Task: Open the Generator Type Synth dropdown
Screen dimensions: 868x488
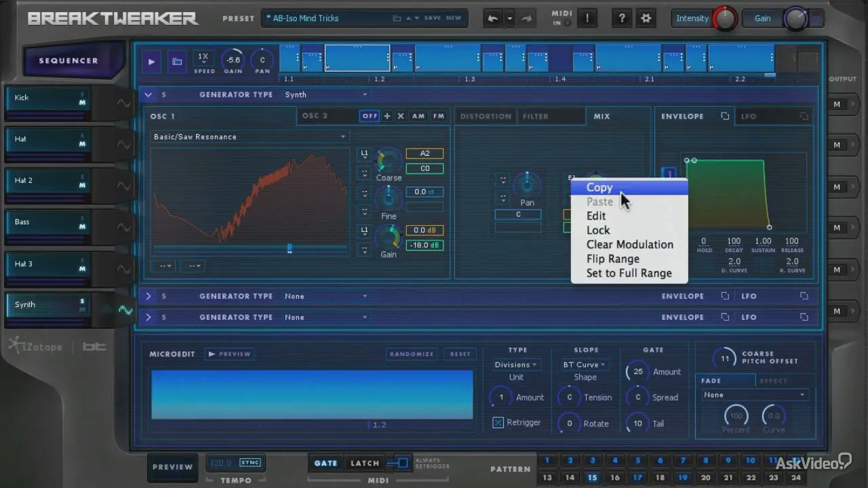Action: pos(325,95)
